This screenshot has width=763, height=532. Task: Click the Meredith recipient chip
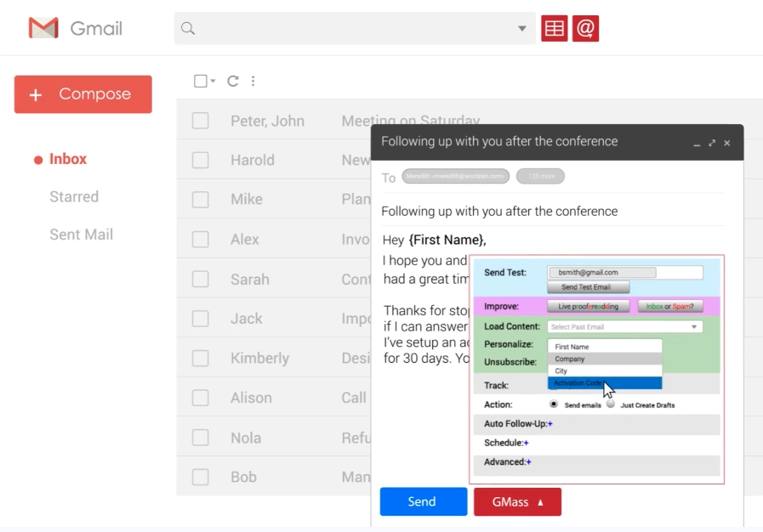455,176
